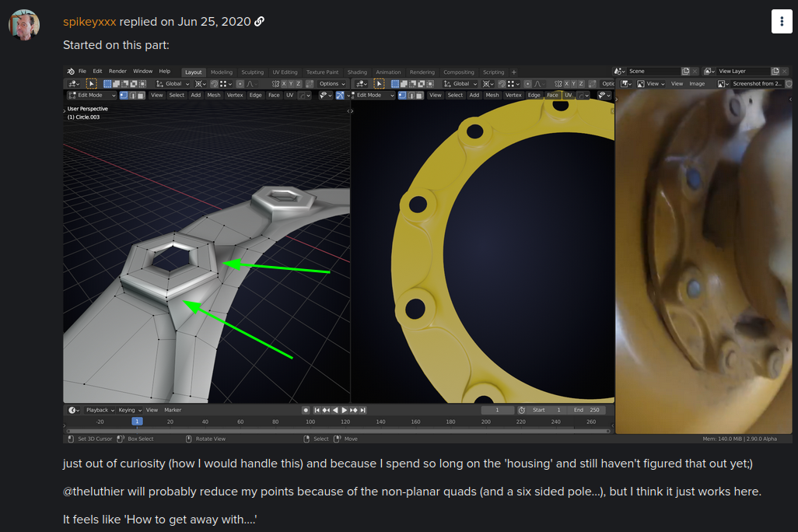
Task: Open the three-dot post options menu
Action: [x=782, y=22]
